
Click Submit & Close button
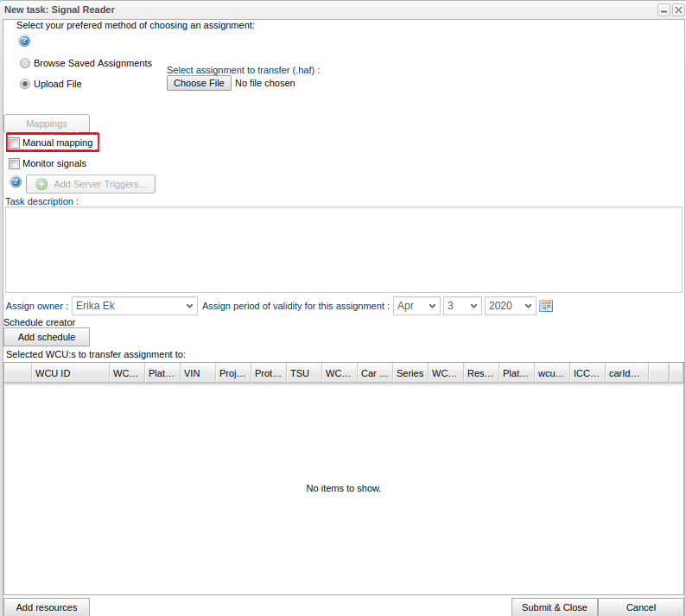click(x=554, y=607)
